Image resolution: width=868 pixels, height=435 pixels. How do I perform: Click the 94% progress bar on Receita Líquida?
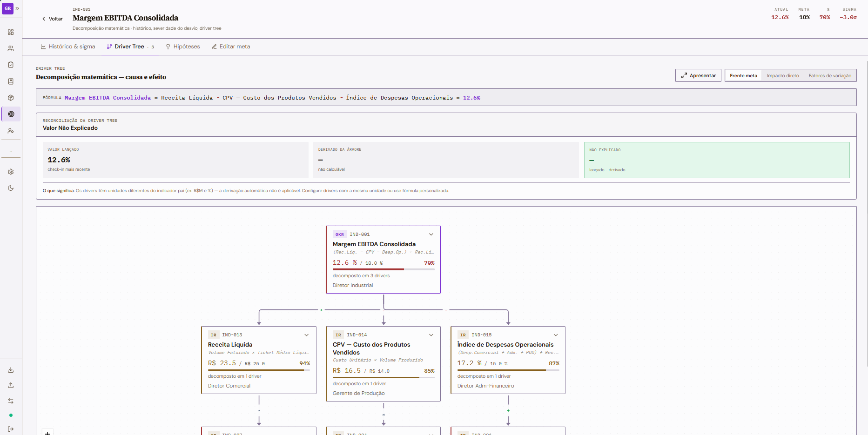tap(259, 370)
